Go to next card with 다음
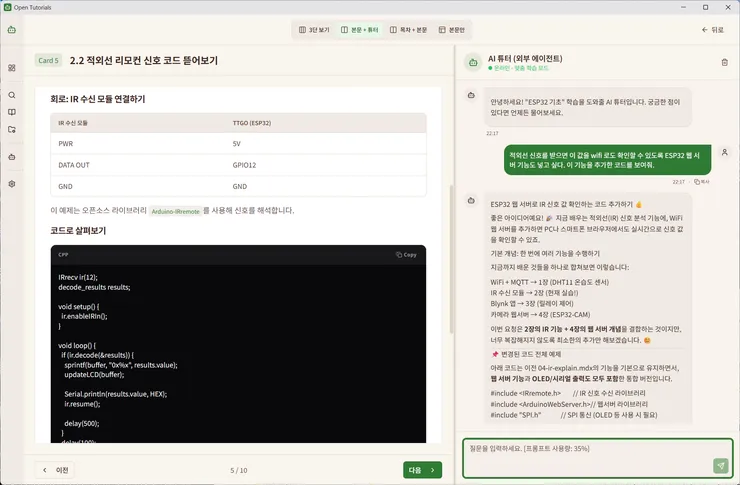The height and width of the screenshot is (485, 740). tap(422, 470)
